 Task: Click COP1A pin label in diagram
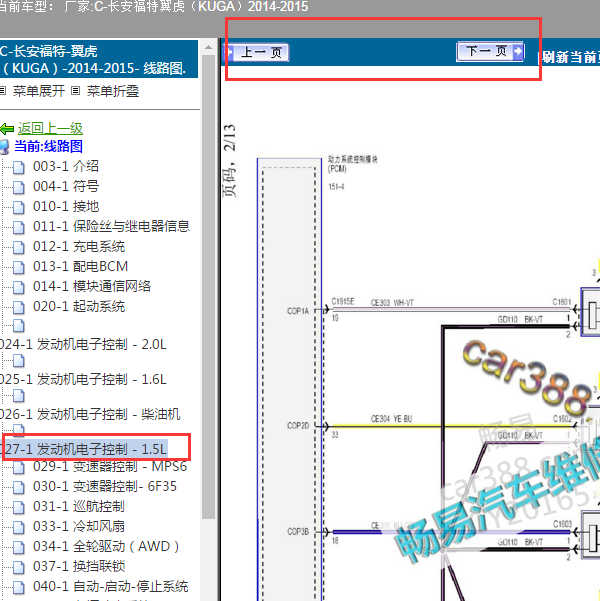pos(298,311)
